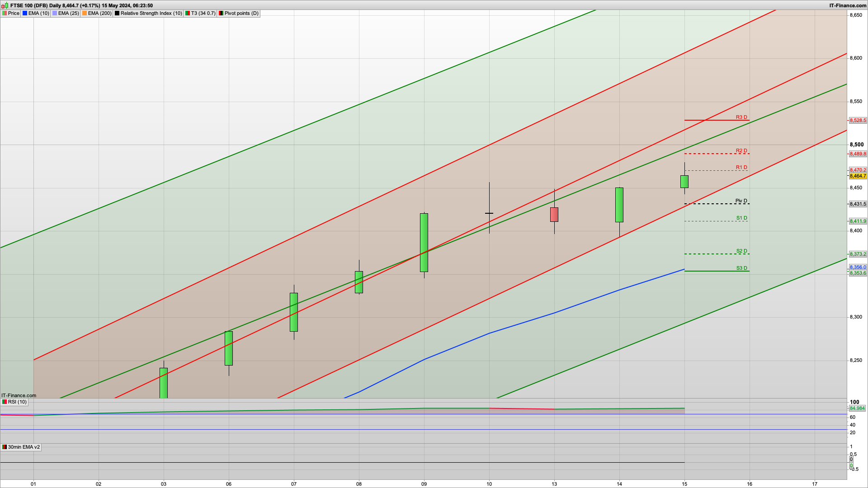Image resolution: width=868 pixels, height=488 pixels.
Task: Open the Pivot points (D) label
Action: 241,13
